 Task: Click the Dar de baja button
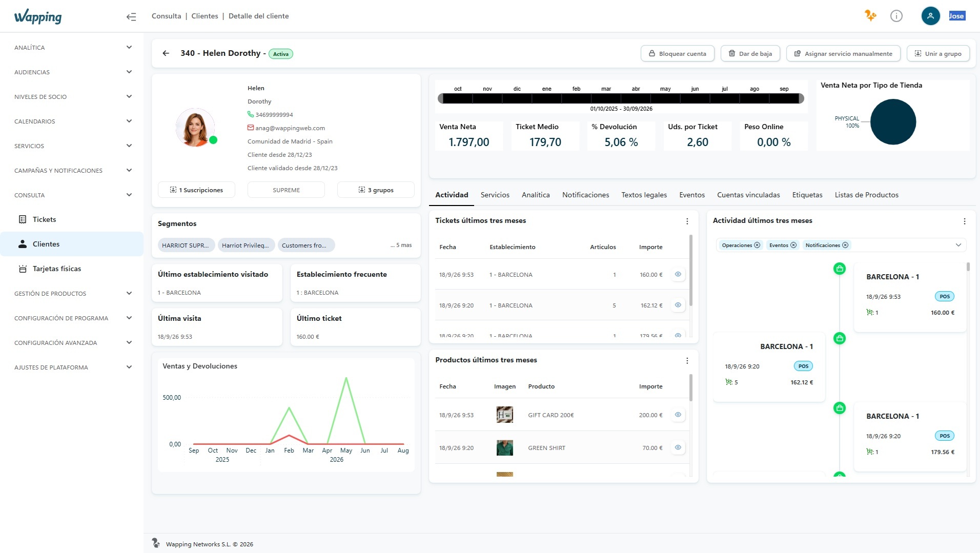point(750,54)
